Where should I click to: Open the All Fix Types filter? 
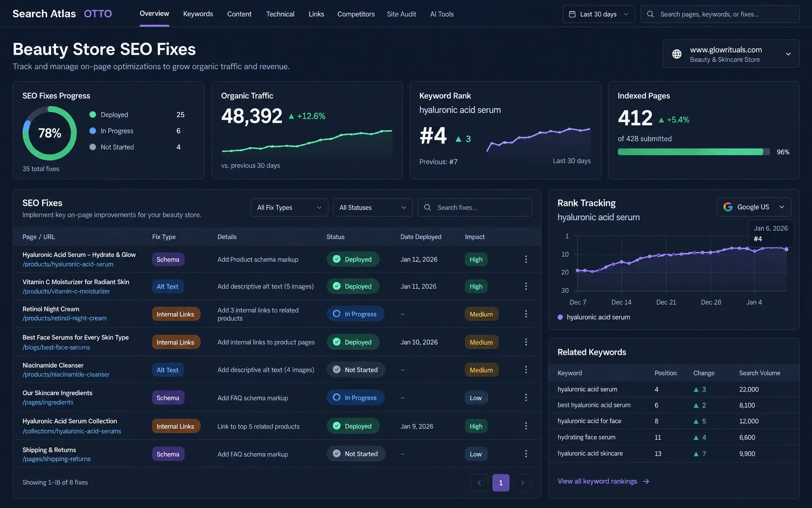(289, 207)
